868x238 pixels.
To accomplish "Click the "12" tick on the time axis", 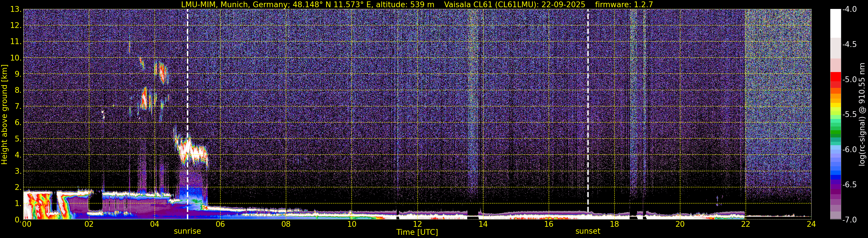I will point(417,224).
